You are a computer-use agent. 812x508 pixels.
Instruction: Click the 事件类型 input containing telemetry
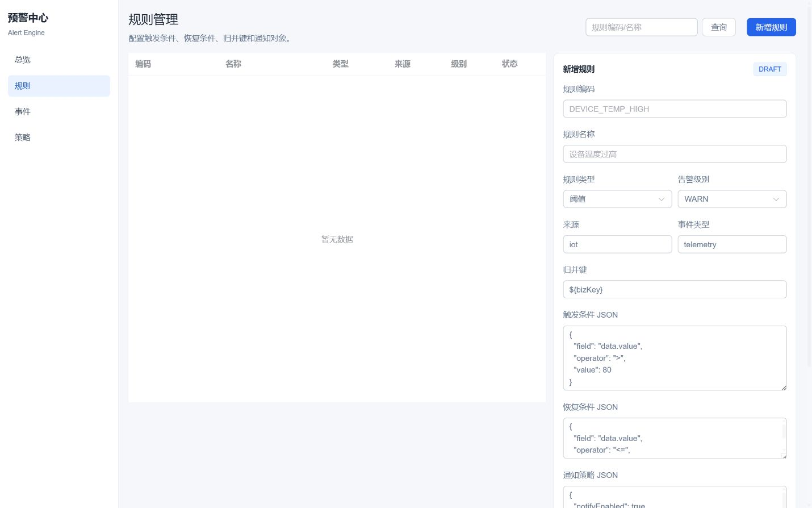click(732, 244)
